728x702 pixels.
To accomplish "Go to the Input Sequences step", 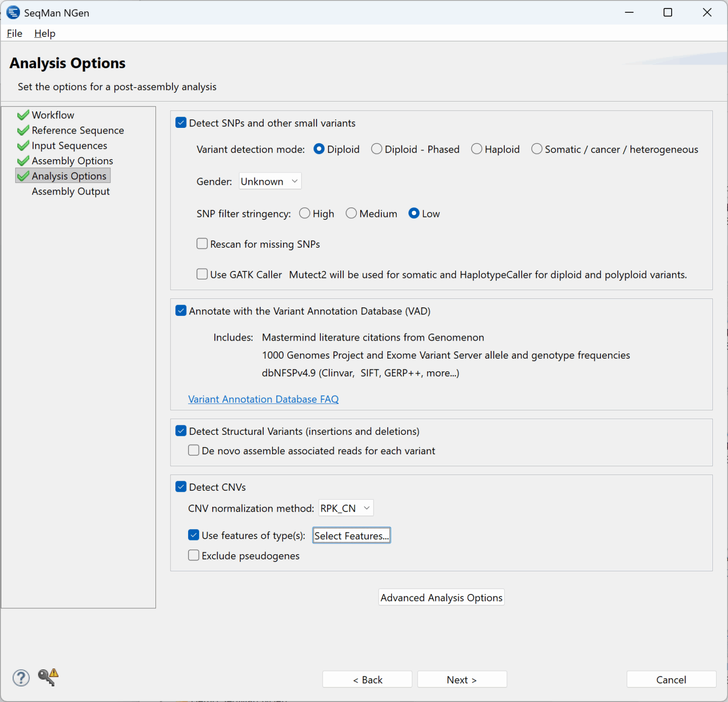I will tap(69, 145).
